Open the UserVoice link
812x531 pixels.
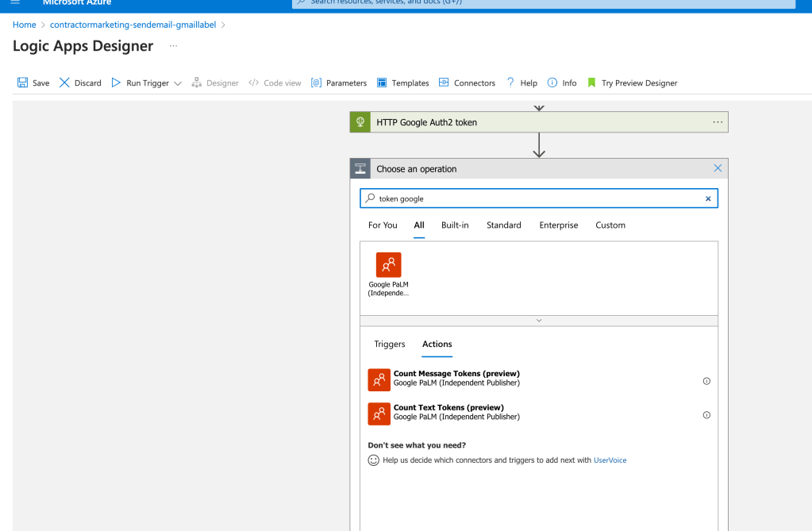[610, 460]
